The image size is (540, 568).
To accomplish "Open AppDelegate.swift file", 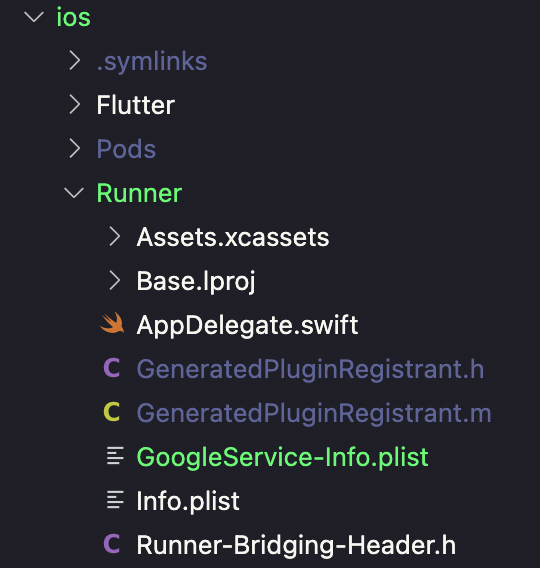I will coord(247,325).
